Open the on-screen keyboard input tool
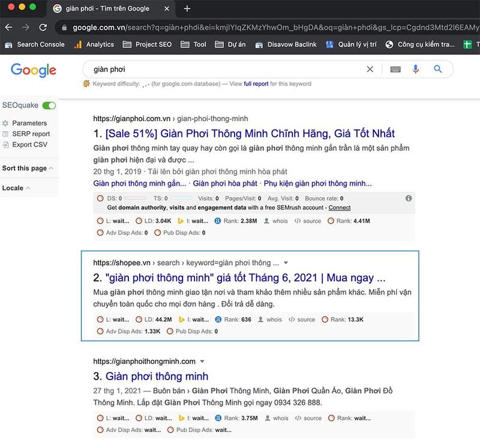 click(x=395, y=70)
